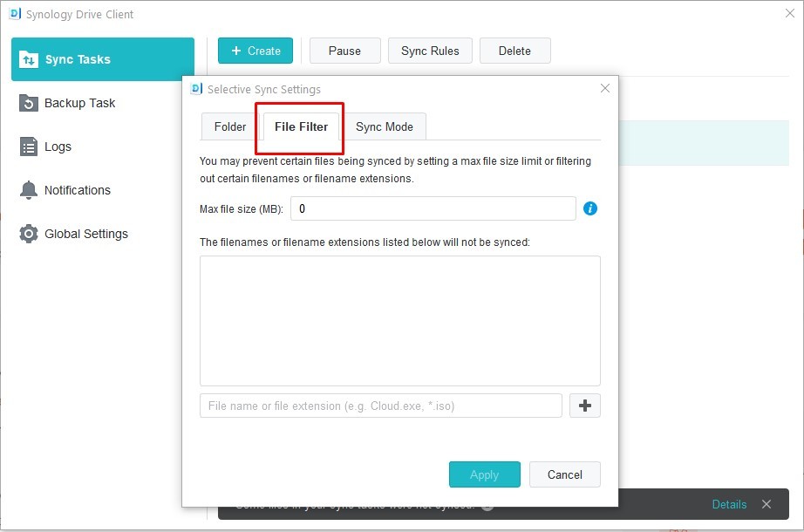Click the blue info icon beside max file size
804x532 pixels.
(x=590, y=209)
